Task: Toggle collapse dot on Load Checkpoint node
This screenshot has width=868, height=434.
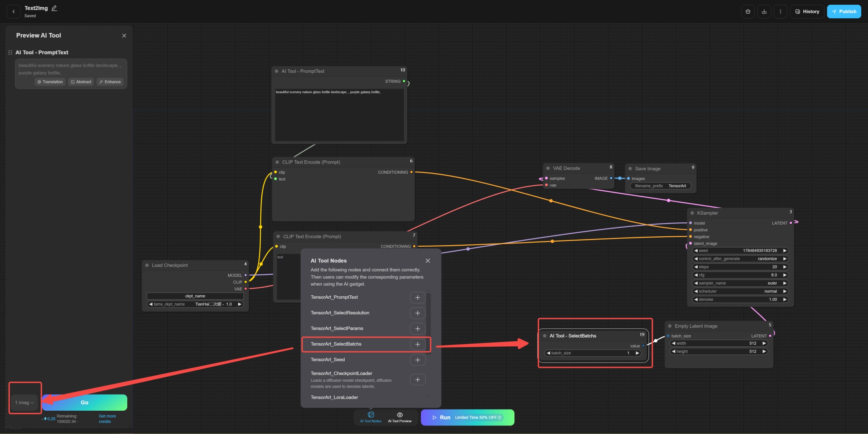Action: tap(147, 265)
